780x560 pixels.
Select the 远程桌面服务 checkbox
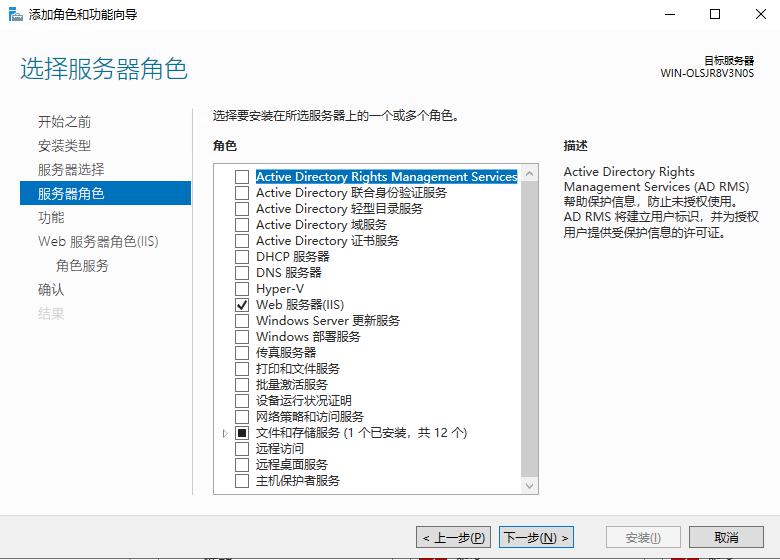(x=242, y=465)
